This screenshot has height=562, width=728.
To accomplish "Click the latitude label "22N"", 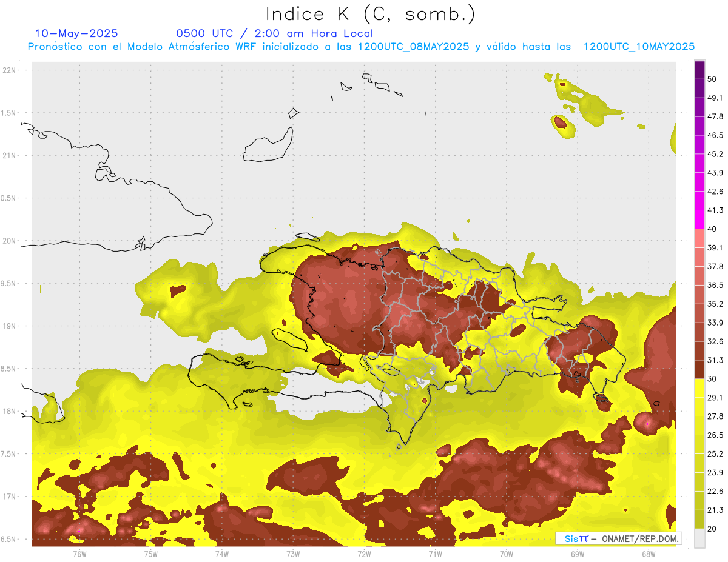I will (x=10, y=70).
